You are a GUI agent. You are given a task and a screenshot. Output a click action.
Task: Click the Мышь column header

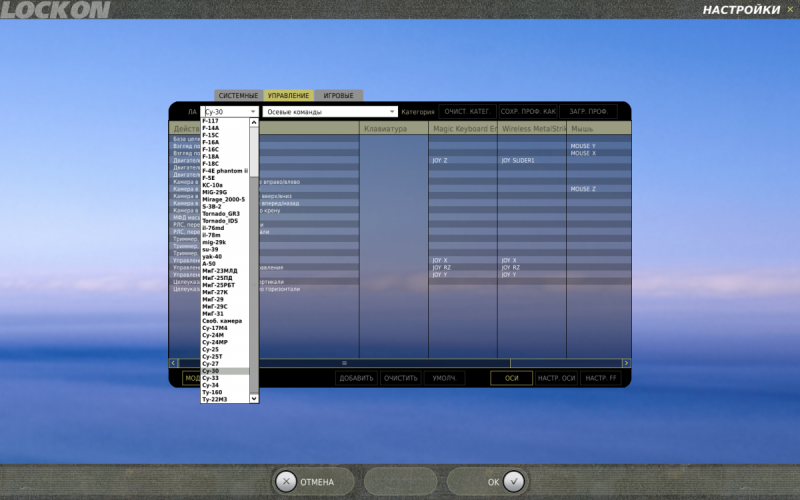pos(598,129)
